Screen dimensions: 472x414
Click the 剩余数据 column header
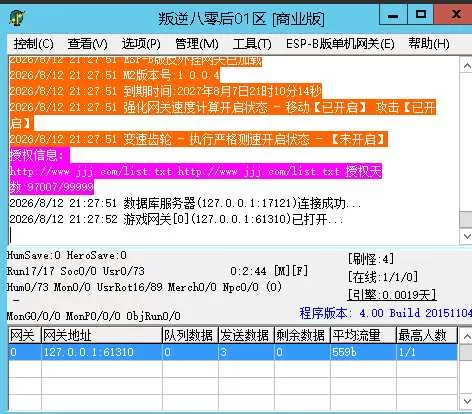[x=302, y=335]
